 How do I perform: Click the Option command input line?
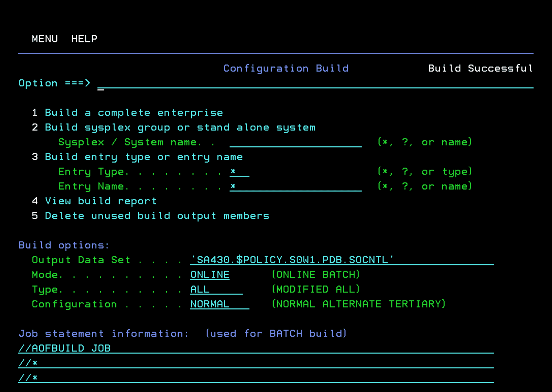click(x=315, y=84)
